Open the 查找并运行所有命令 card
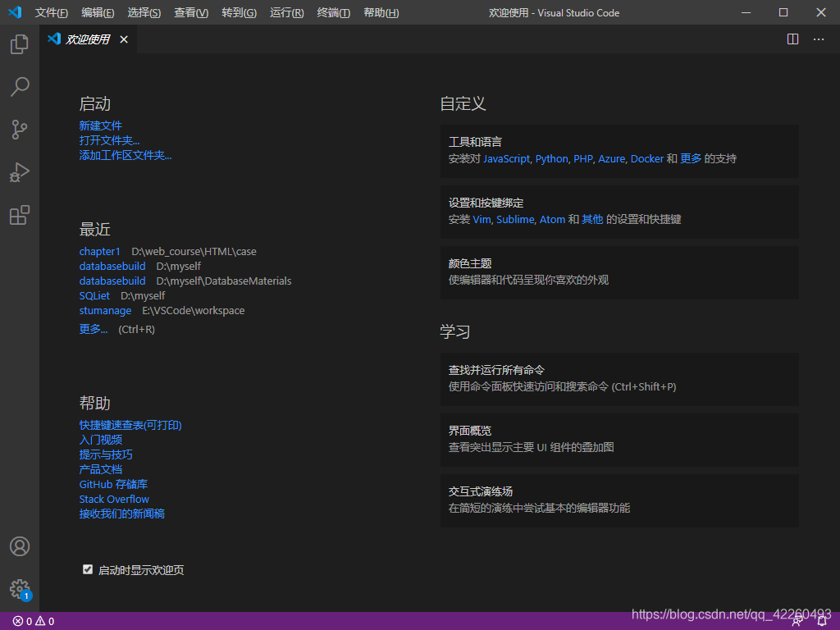Image resolution: width=840 pixels, height=630 pixels. pyautogui.click(x=619, y=379)
